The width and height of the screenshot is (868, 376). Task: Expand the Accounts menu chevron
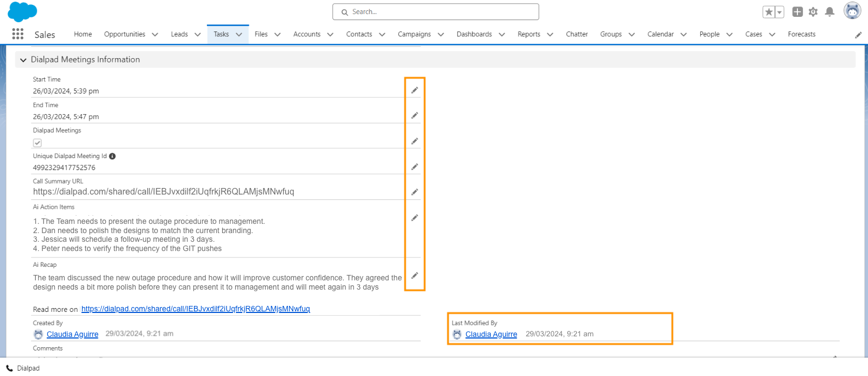pos(330,34)
